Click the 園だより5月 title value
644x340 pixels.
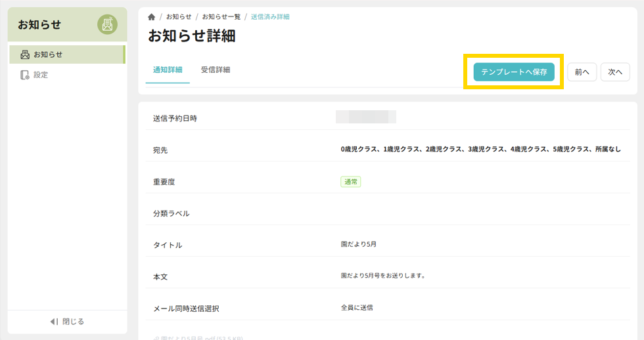click(358, 245)
